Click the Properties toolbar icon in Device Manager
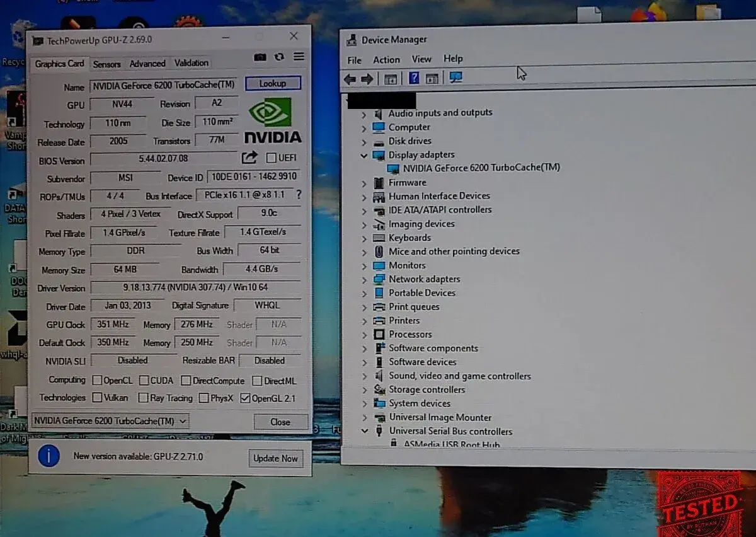 click(391, 79)
